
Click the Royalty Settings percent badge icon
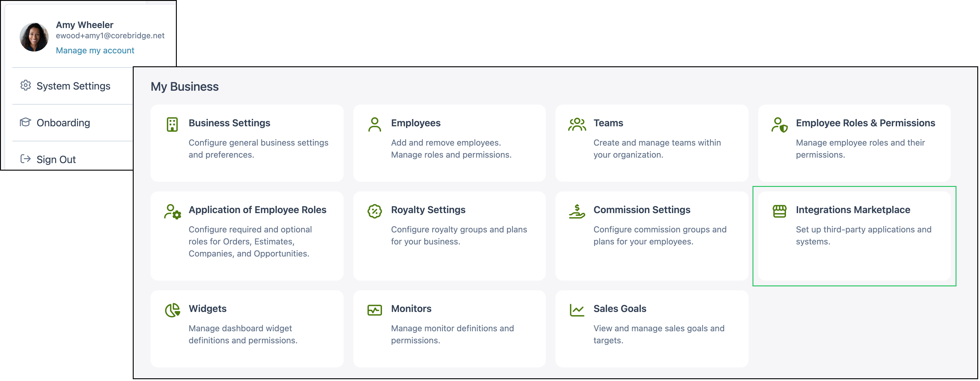pyautogui.click(x=375, y=211)
